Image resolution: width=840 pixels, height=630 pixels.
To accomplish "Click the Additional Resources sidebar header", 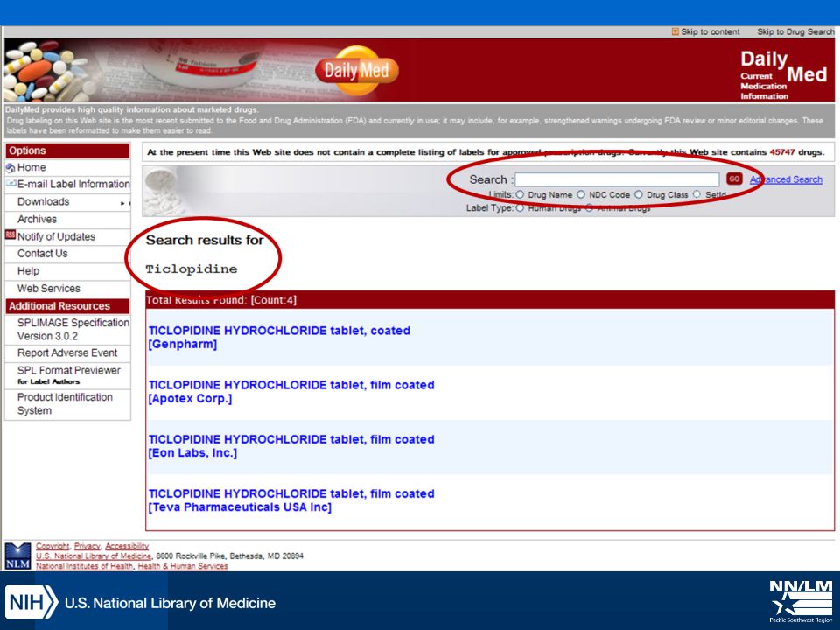I will click(67, 306).
